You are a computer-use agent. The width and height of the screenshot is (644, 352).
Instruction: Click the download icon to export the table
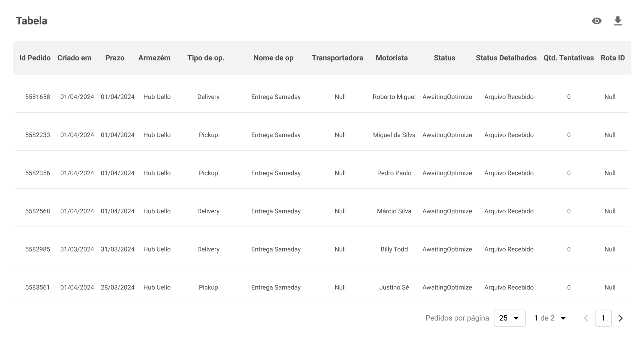click(618, 20)
